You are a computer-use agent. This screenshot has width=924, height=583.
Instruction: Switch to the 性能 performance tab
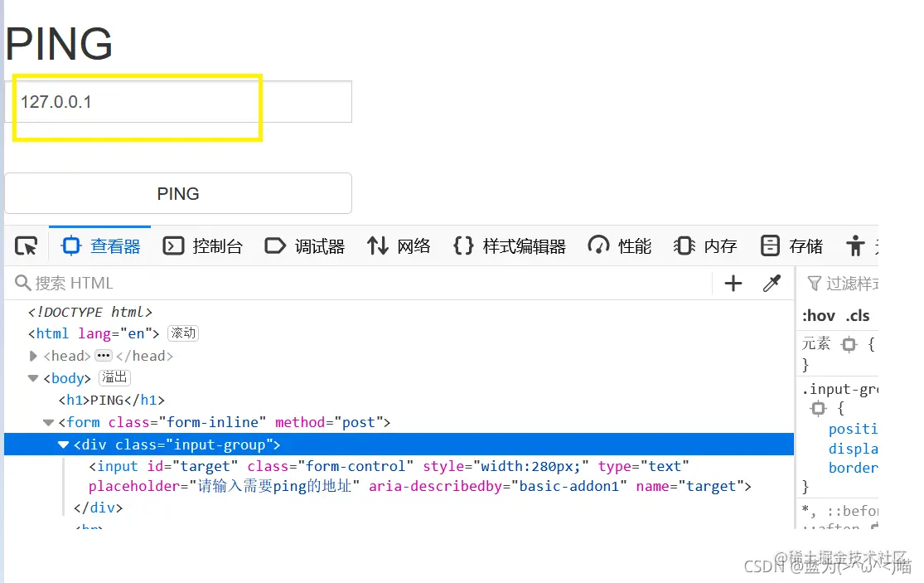[x=619, y=245]
